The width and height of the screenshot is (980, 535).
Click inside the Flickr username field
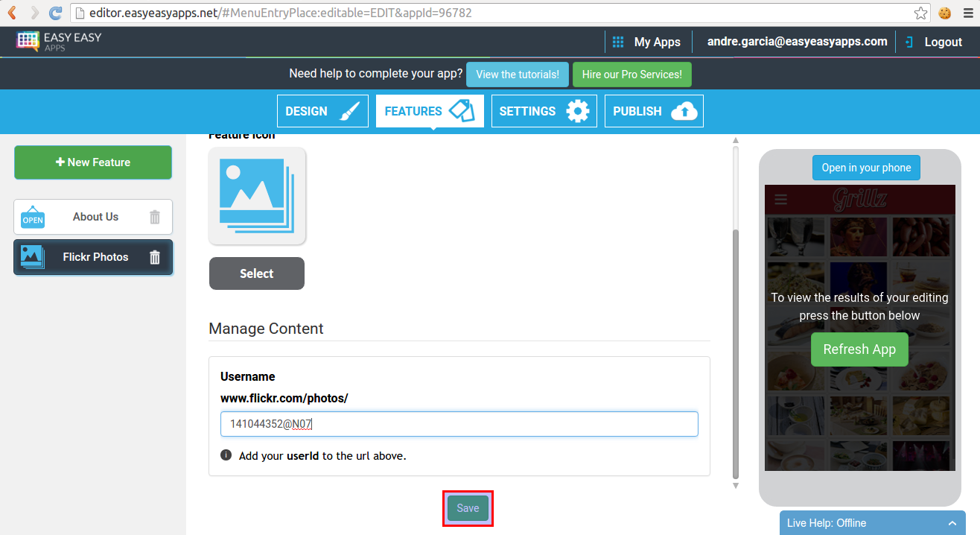click(x=459, y=423)
